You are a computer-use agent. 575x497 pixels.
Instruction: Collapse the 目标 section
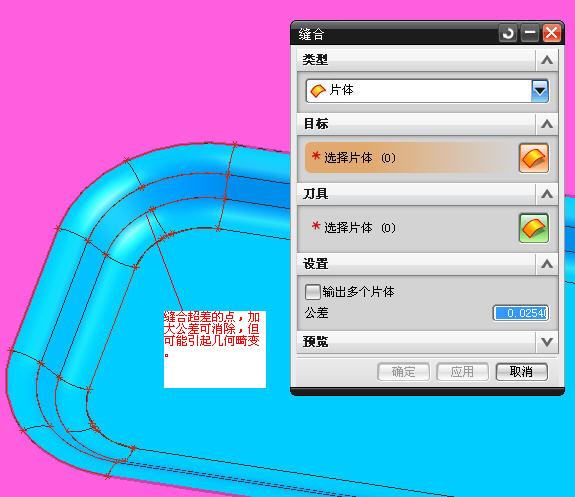[x=547, y=124]
